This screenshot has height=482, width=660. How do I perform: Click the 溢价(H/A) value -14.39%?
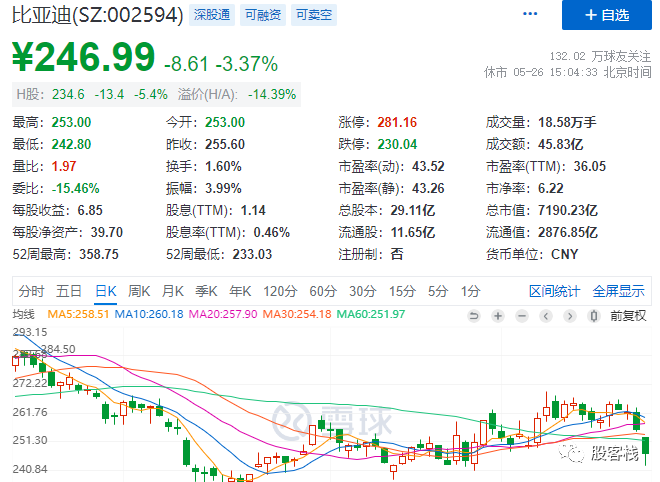click(272, 94)
